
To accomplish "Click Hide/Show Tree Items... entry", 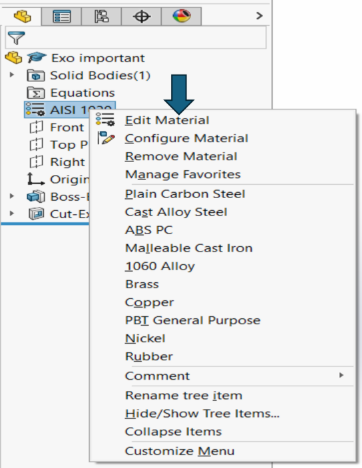I will pyautogui.click(x=202, y=414).
